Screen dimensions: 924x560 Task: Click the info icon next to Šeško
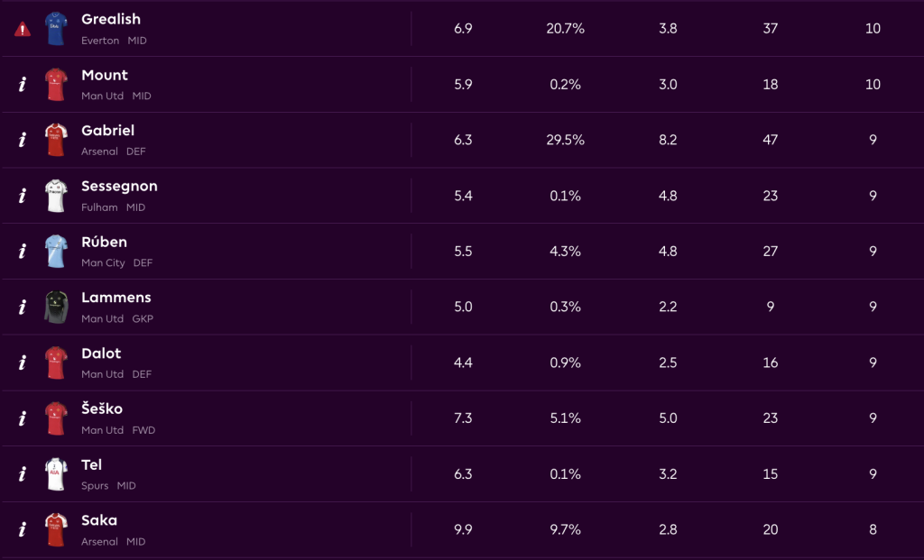click(23, 418)
